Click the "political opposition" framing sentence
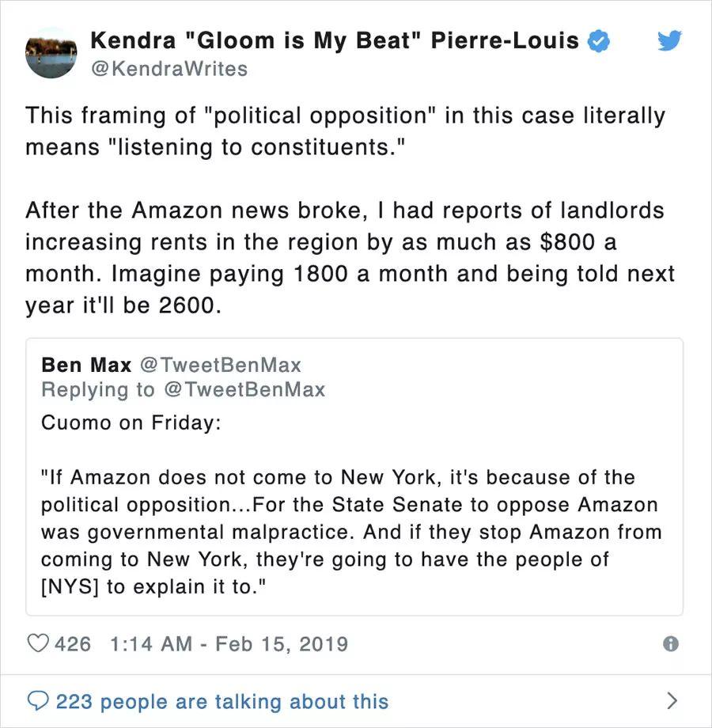 [x=345, y=131]
